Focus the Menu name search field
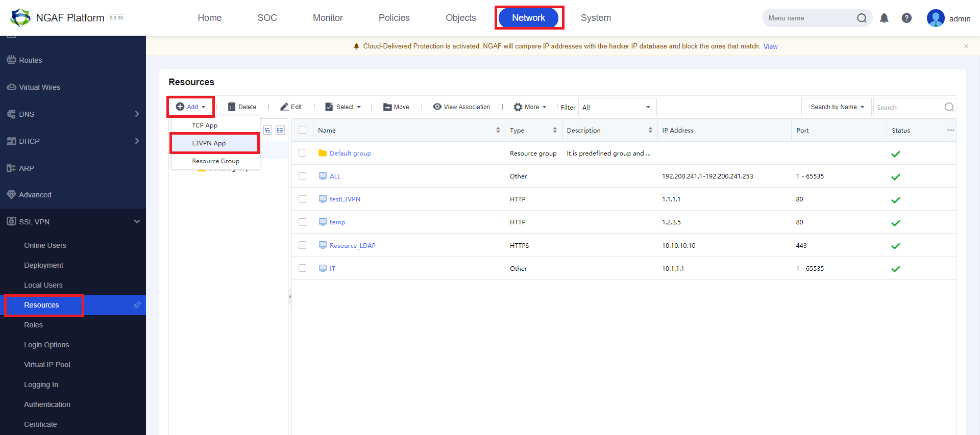Image resolution: width=980 pixels, height=435 pixels. 811,18
